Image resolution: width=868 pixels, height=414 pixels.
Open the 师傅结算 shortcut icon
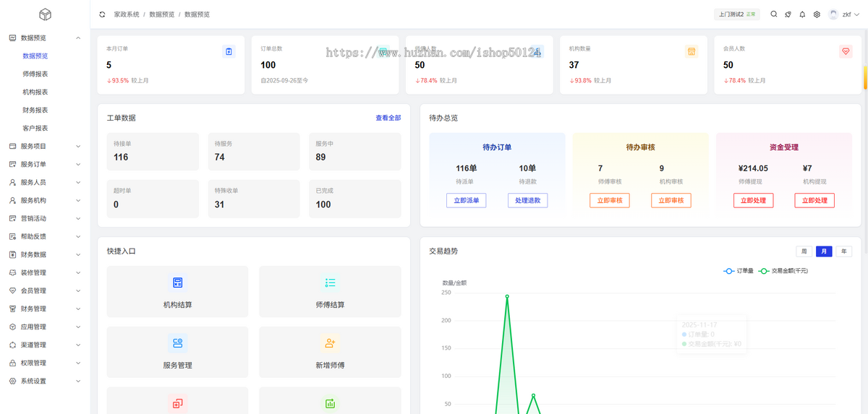pyautogui.click(x=330, y=283)
